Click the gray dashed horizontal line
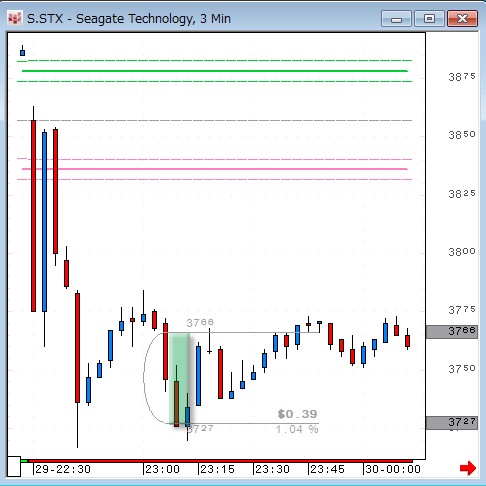The width and height of the screenshot is (486, 486). (215, 120)
